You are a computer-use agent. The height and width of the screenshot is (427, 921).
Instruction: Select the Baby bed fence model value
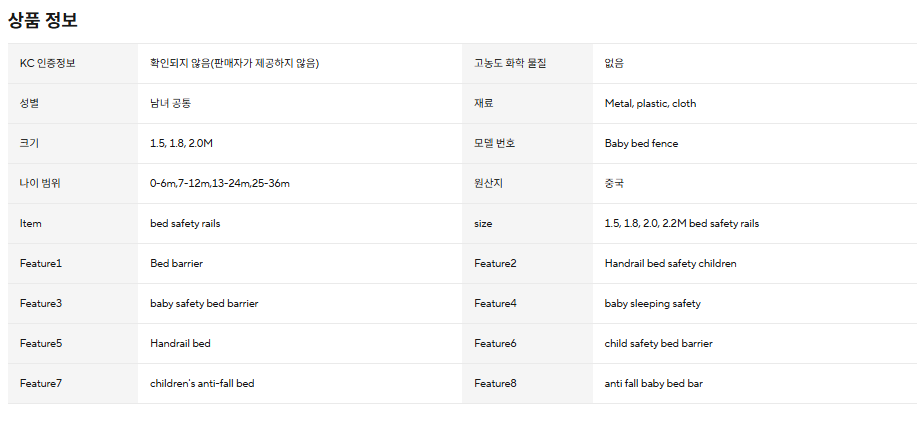pyautogui.click(x=641, y=144)
